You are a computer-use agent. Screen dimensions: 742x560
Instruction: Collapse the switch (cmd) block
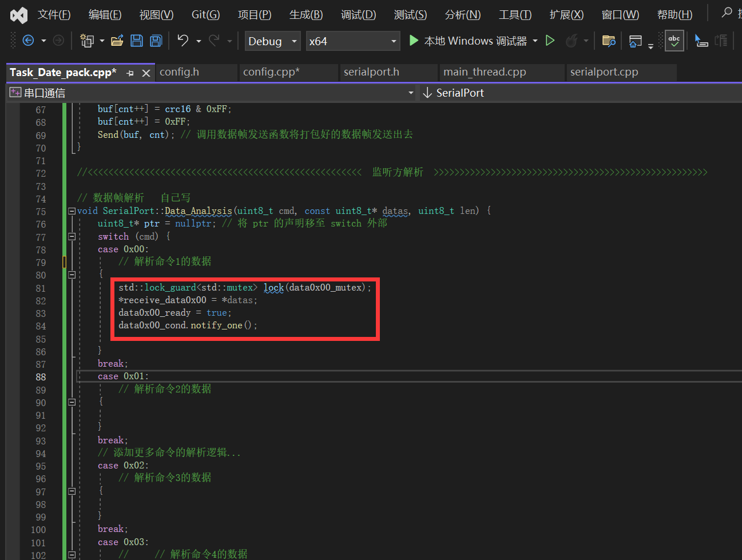point(72,236)
